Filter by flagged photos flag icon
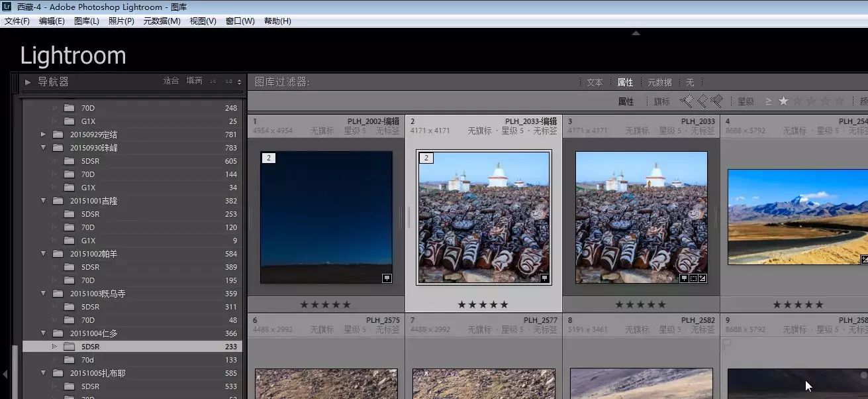Screen dimensions: 868x399 [687, 101]
